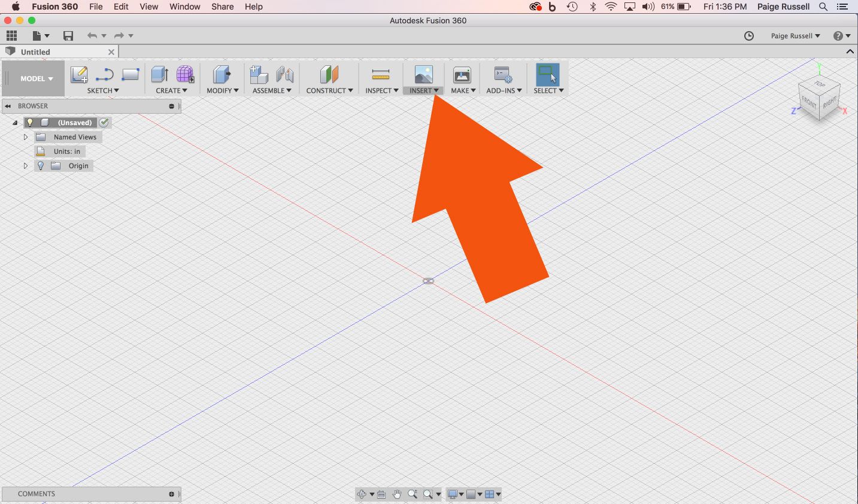The width and height of the screenshot is (858, 504).
Task: Click the ViewCube TOP face
Action: [820, 84]
